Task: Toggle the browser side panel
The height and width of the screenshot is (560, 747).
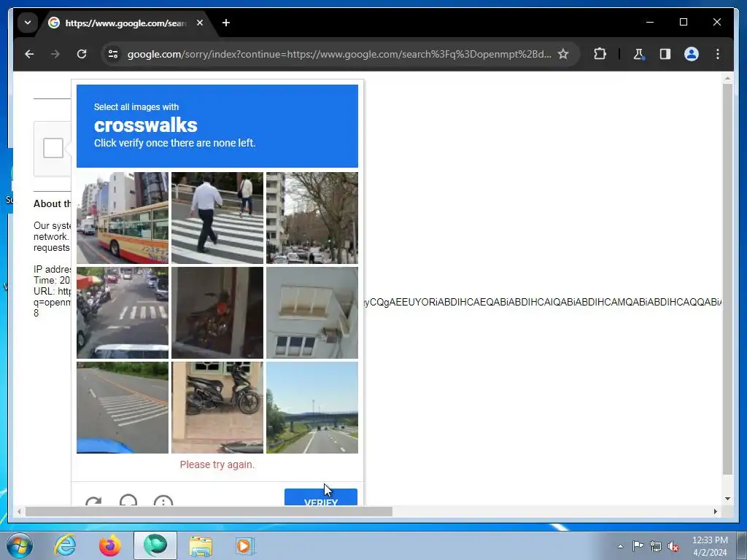Action: click(665, 54)
